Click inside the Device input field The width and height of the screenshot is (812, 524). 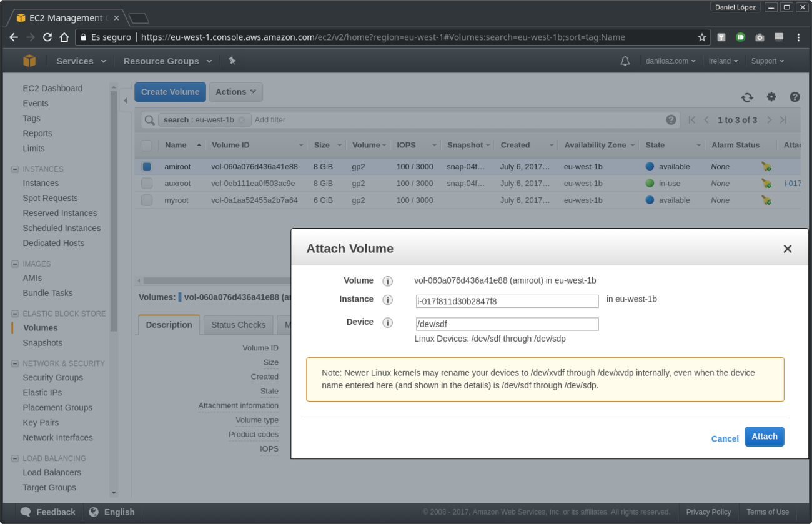(x=507, y=324)
